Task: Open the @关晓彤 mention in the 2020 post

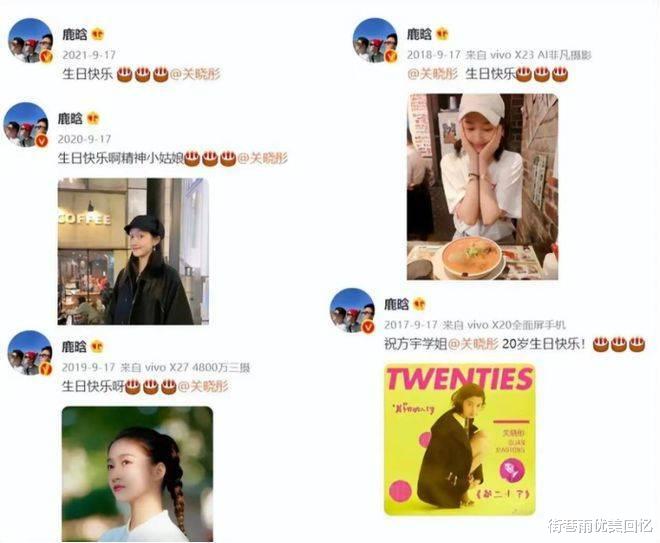Action: (x=263, y=158)
